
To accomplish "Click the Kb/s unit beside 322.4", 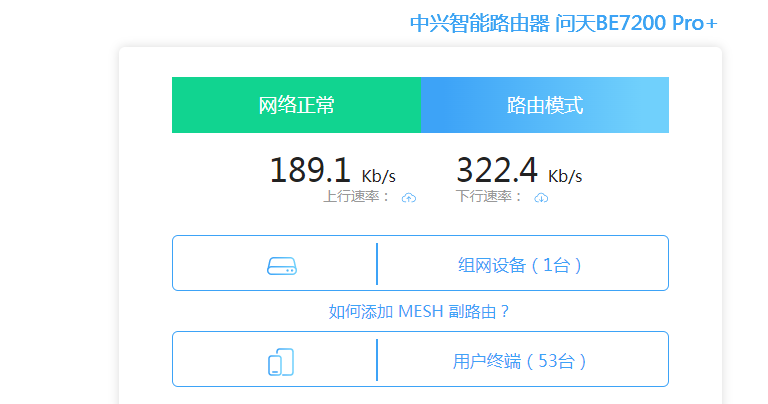I will coord(565,176).
